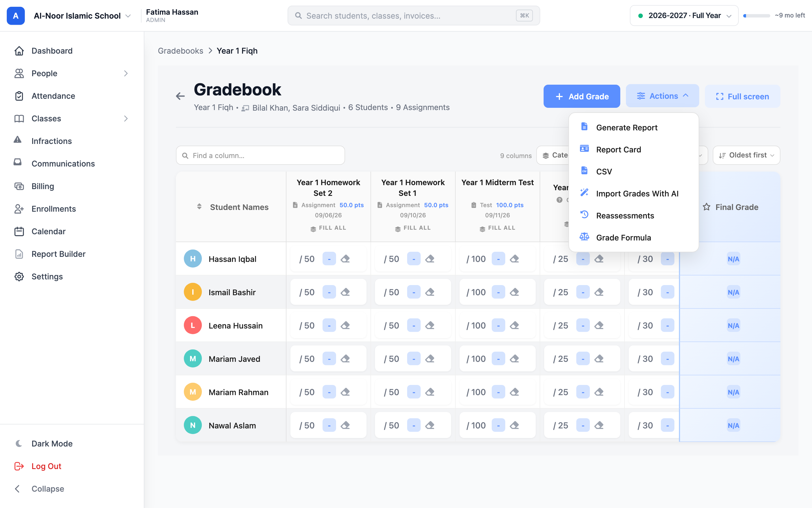Click eraser icon in Nawal Aslam Midterm Test
Screen dimensions: 812x508
coord(514,425)
